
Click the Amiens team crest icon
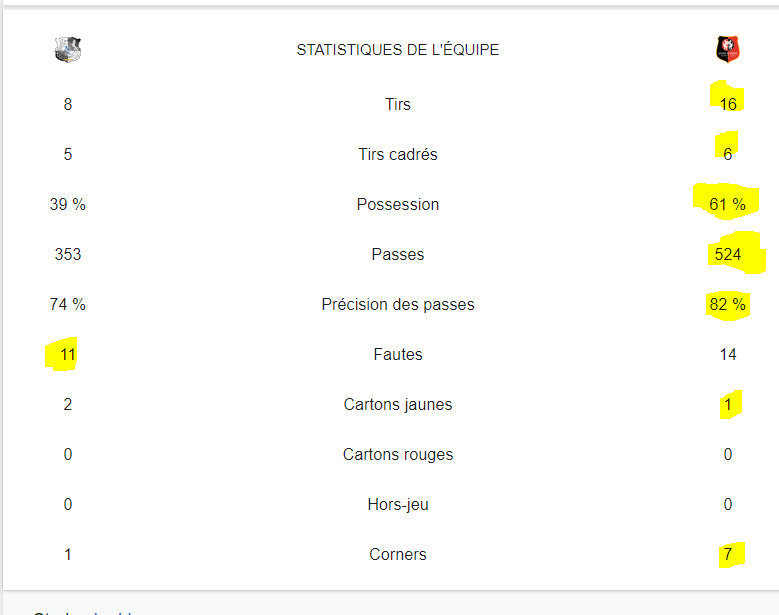point(68,49)
